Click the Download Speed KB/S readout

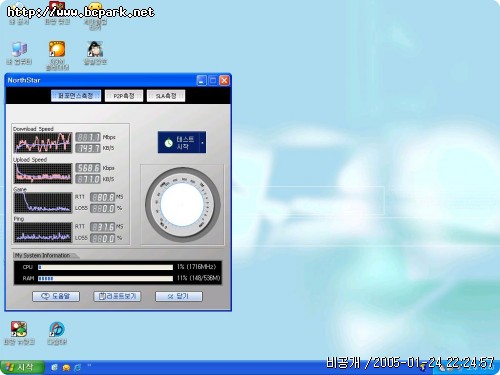click(88, 148)
